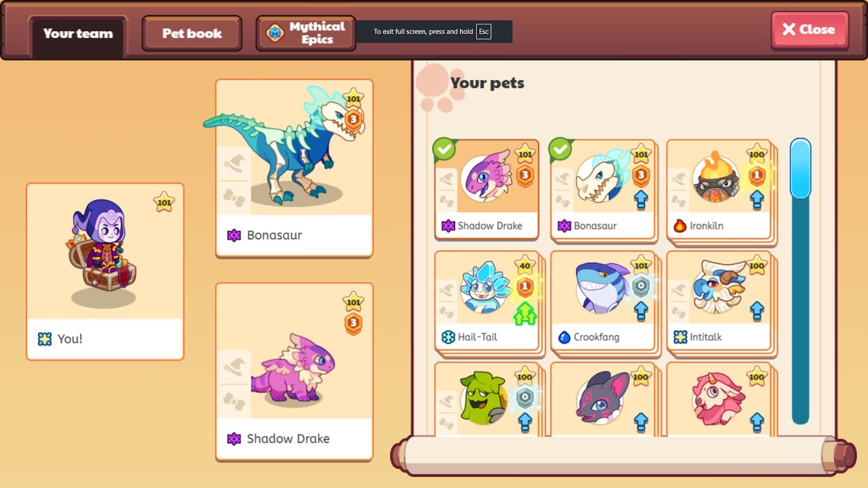Click the You! wizard character card
Viewport: 868px width, 488px height.
[x=105, y=271]
